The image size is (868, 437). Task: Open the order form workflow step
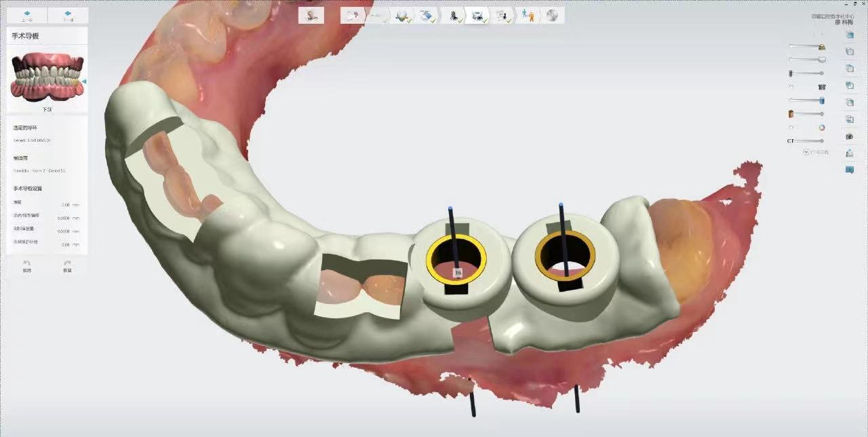pos(351,16)
